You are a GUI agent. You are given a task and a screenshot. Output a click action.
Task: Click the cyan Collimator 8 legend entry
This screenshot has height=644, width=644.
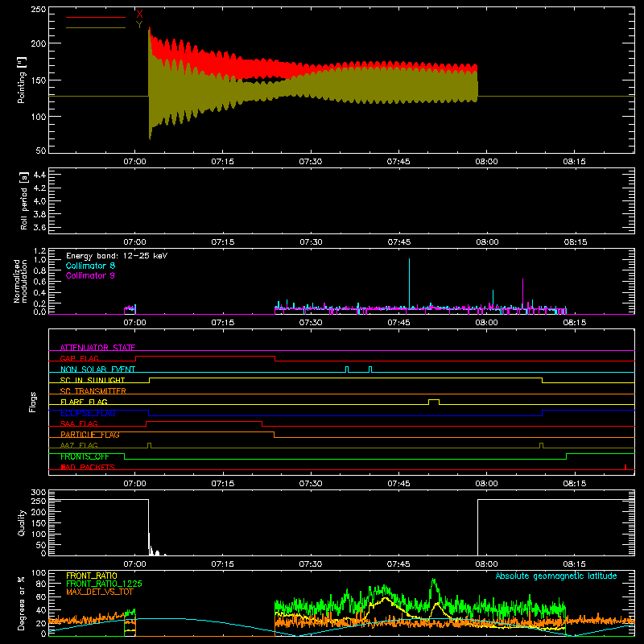(x=90, y=266)
